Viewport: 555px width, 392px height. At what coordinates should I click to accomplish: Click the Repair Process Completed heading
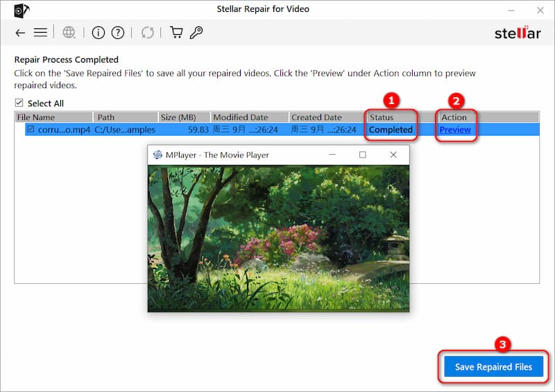pyautogui.click(x=66, y=60)
